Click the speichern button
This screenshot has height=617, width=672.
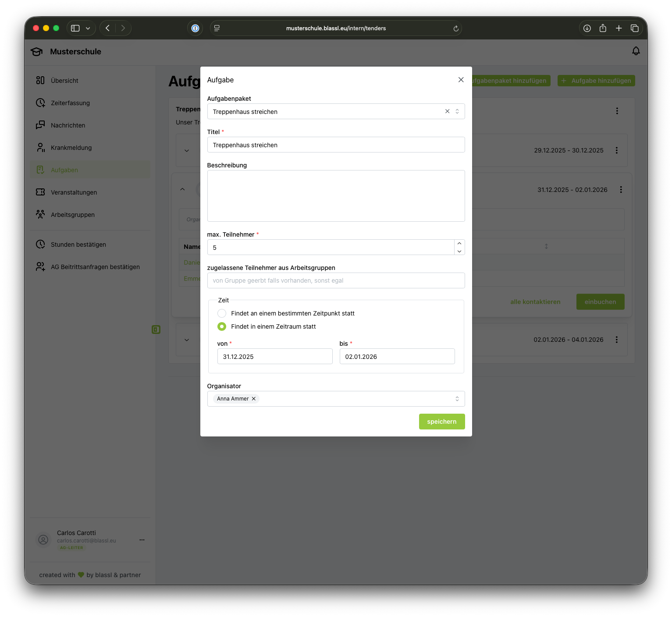point(441,422)
